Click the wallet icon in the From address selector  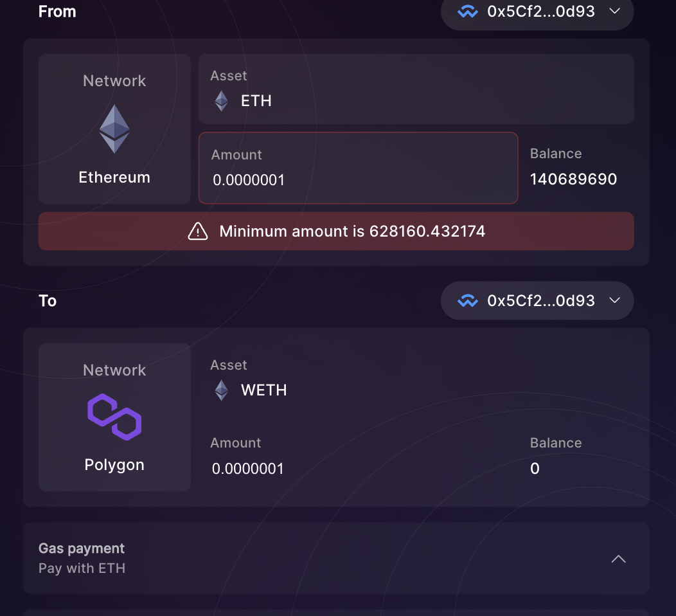coord(468,11)
